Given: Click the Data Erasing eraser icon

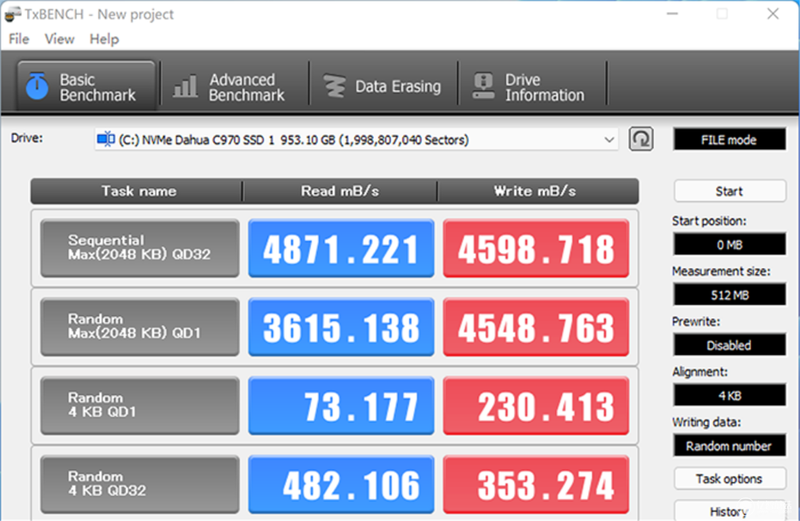Looking at the screenshot, I should (335, 86).
